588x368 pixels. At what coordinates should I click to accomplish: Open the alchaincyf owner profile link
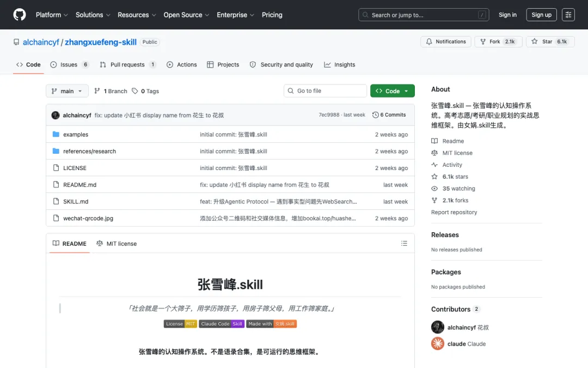[41, 42]
